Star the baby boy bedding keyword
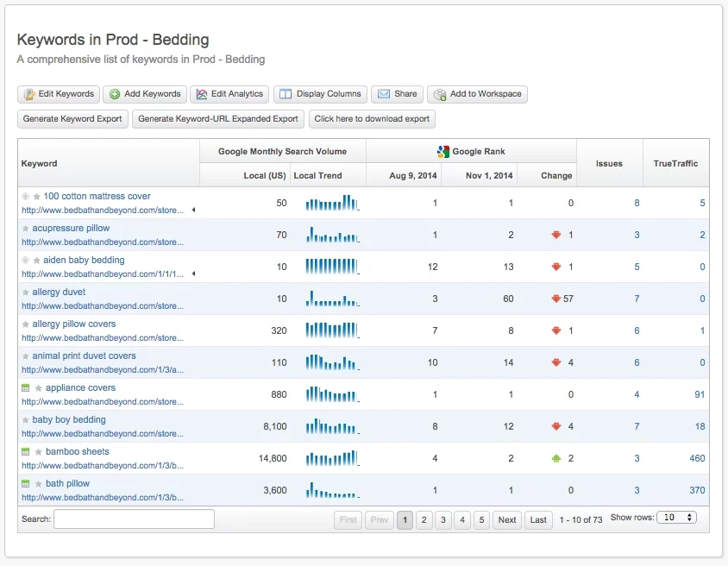The image size is (728, 566). click(25, 419)
